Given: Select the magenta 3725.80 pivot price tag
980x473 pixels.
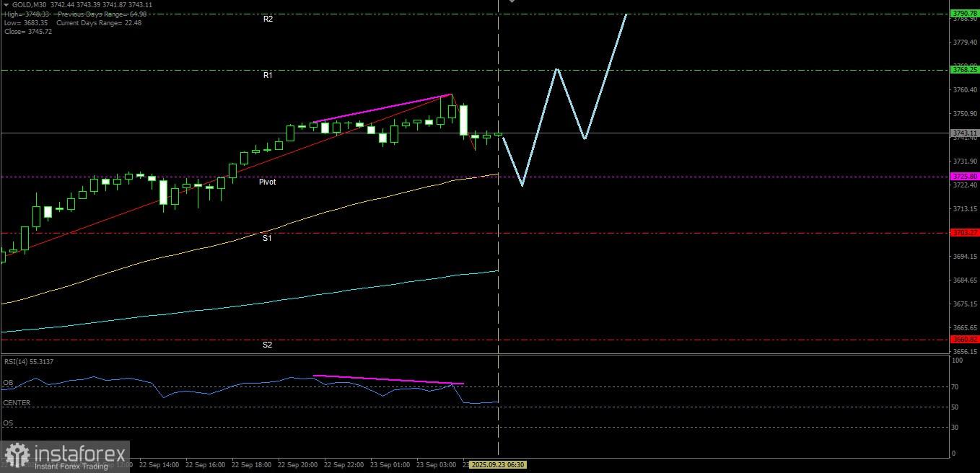Looking at the screenshot, I should [x=965, y=176].
